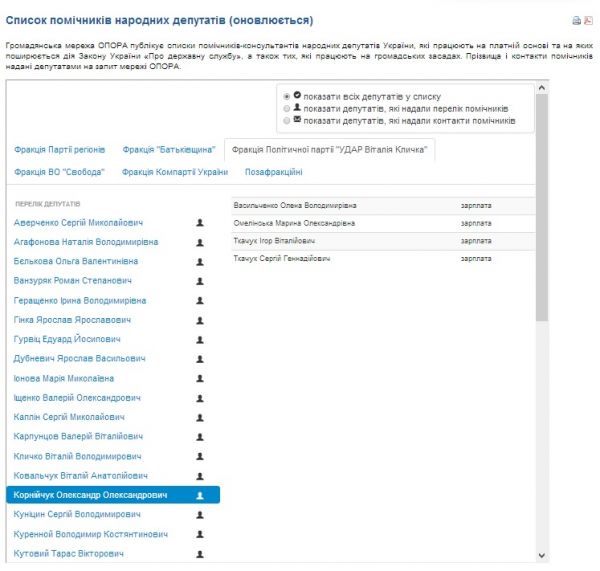Open tab Фракція "Батьківщина"
Screen dimensions: 600x571
169,150
